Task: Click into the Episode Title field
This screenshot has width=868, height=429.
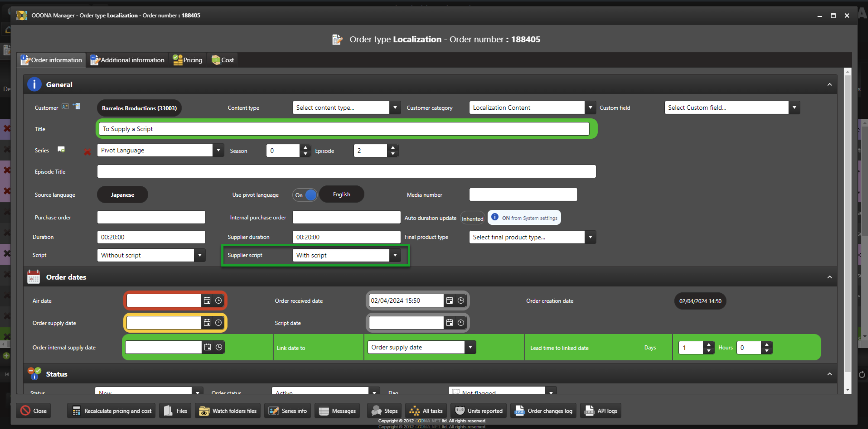Action: tap(346, 172)
